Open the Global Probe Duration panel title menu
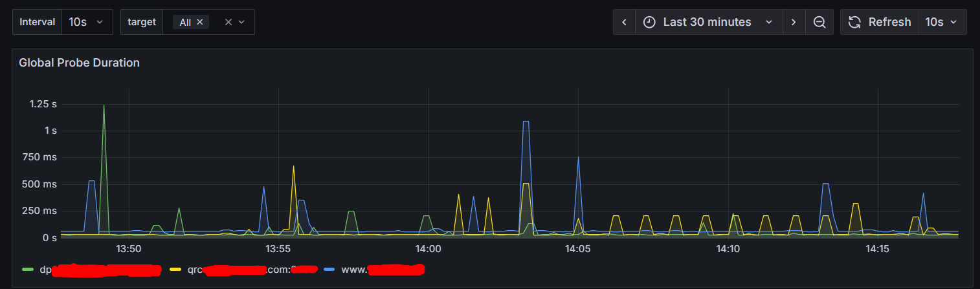The height and width of the screenshot is (289, 980). click(x=79, y=63)
